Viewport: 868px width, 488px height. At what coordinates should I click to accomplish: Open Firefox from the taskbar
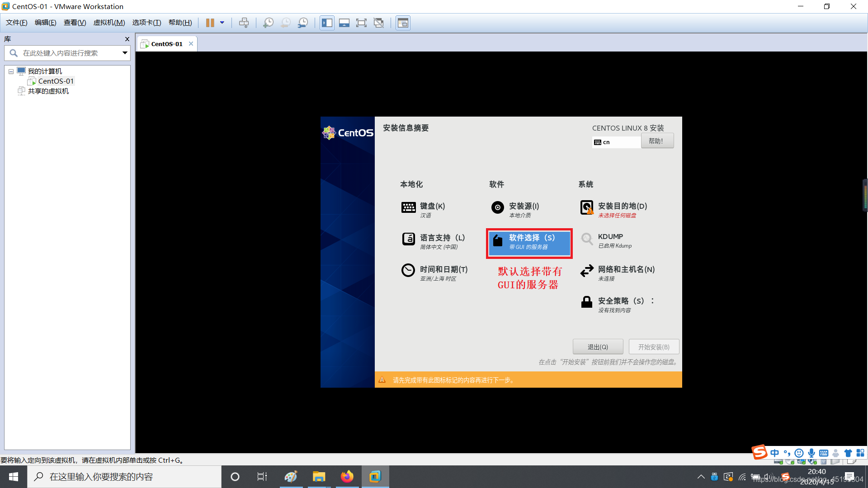[x=347, y=477]
